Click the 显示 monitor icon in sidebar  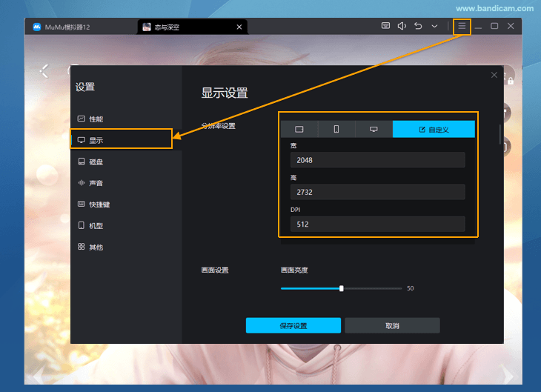82,140
